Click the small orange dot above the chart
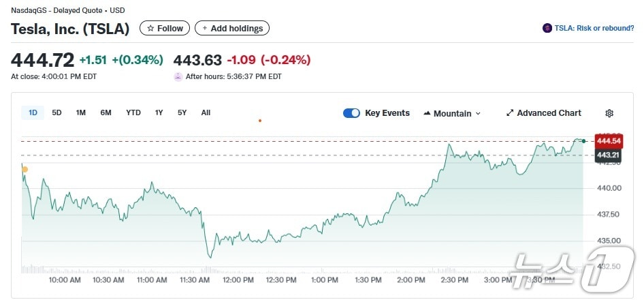The image size is (644, 302). (260, 121)
